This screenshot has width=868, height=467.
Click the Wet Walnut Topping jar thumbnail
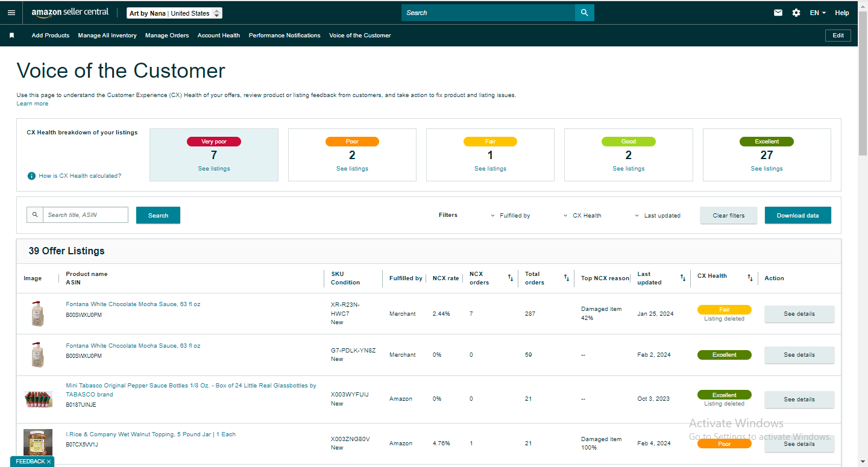38,442
